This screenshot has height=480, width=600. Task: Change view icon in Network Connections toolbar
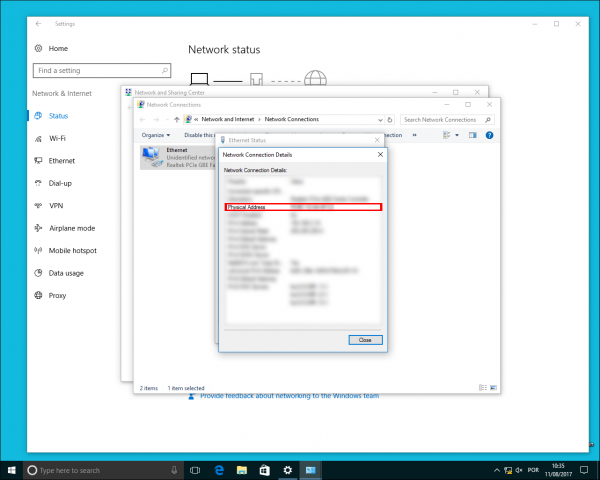(x=447, y=135)
